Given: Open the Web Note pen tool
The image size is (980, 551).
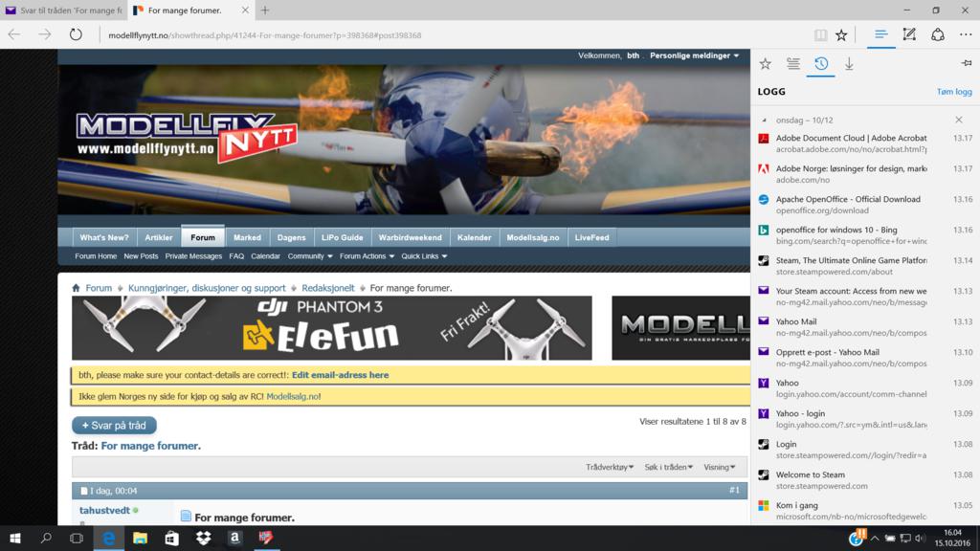Looking at the screenshot, I should (x=909, y=34).
